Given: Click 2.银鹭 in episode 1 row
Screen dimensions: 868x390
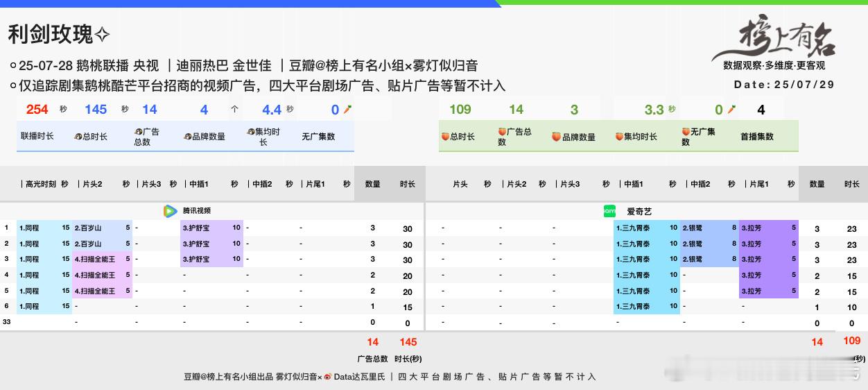Looking at the screenshot, I should pos(693,228).
